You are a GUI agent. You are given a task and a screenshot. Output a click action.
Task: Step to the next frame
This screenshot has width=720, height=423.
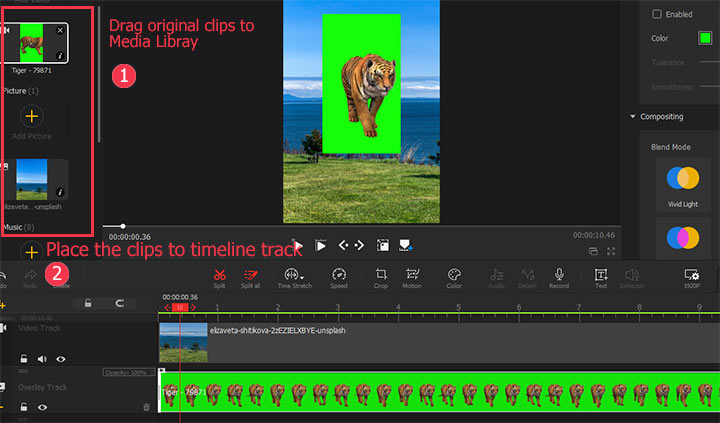click(359, 245)
